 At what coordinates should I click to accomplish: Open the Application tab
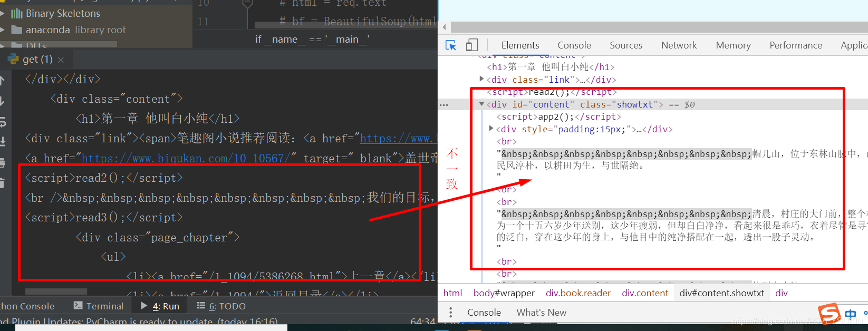(853, 45)
